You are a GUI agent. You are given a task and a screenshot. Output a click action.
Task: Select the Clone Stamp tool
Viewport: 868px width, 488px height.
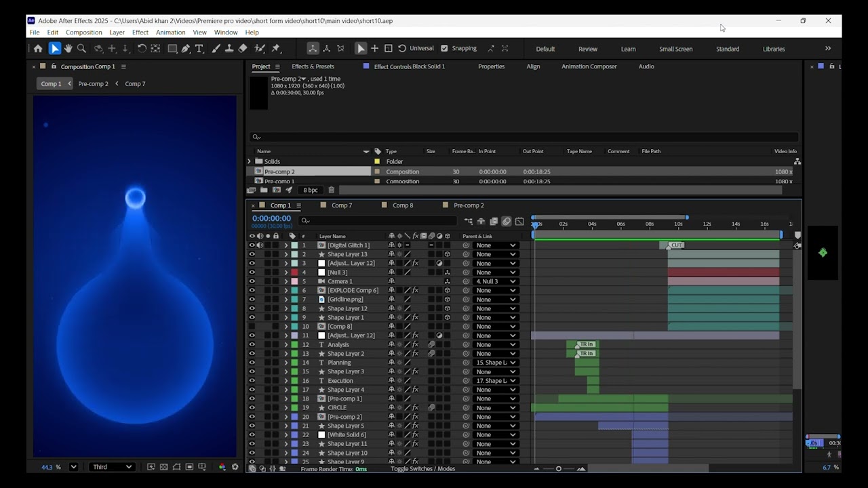point(229,49)
